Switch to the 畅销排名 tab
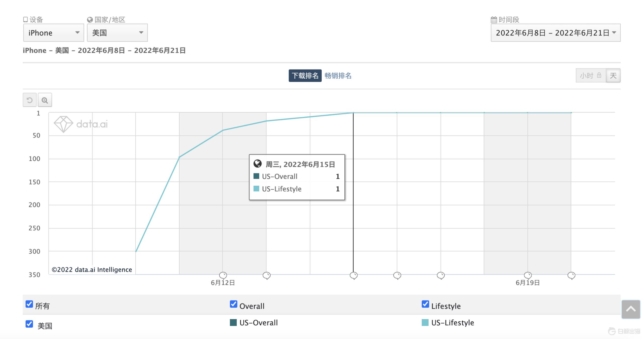 pyautogui.click(x=338, y=76)
